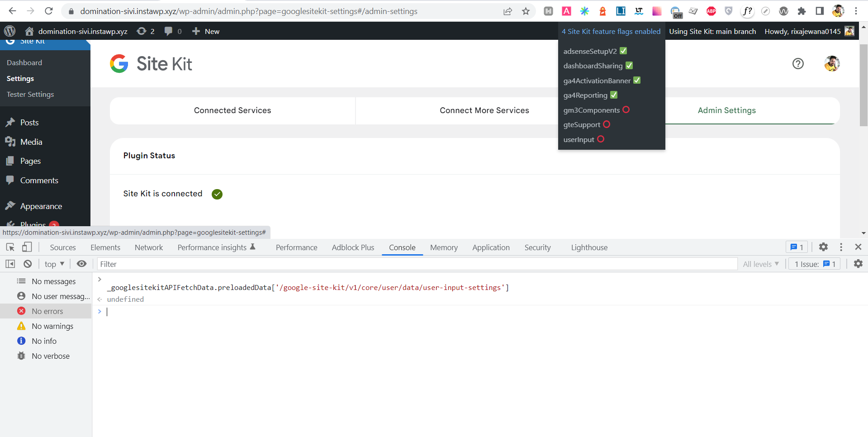Viewport: 868px width, 437px height.
Task: Disable the ga4Reporting feature flag
Action: 613,95
